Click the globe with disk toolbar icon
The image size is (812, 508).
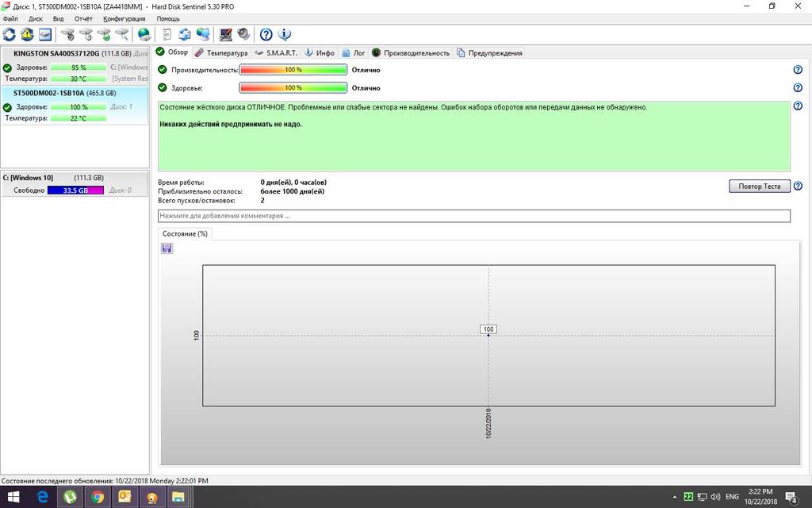144,35
